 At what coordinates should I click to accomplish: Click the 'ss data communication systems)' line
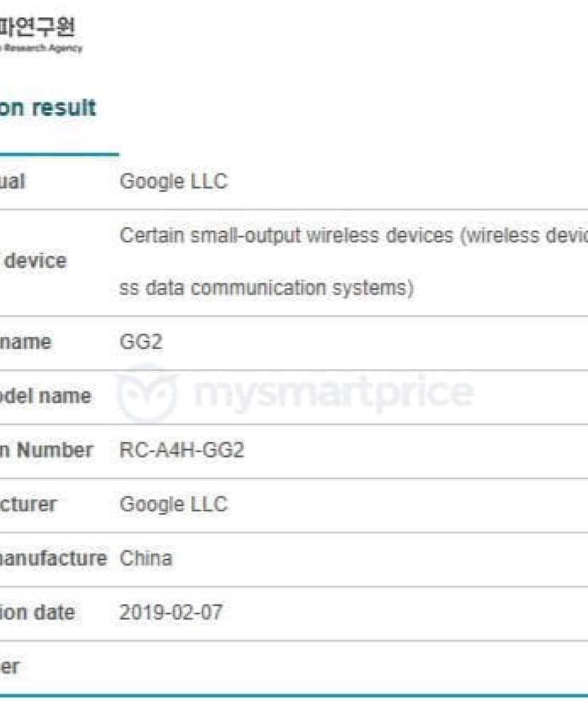(x=266, y=288)
